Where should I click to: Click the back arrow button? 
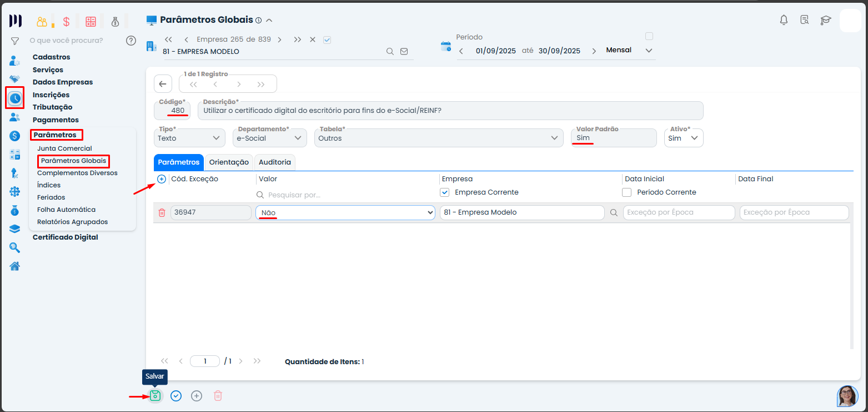click(x=162, y=84)
